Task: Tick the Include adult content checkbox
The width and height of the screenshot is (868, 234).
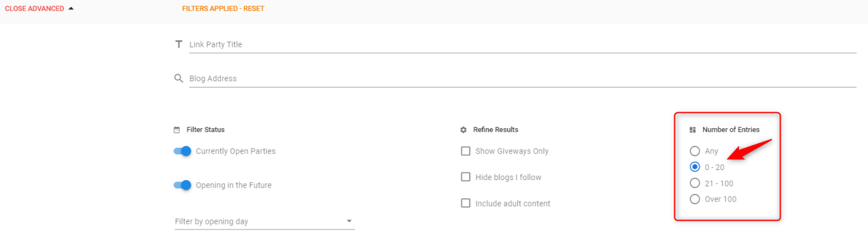Action: point(466,204)
